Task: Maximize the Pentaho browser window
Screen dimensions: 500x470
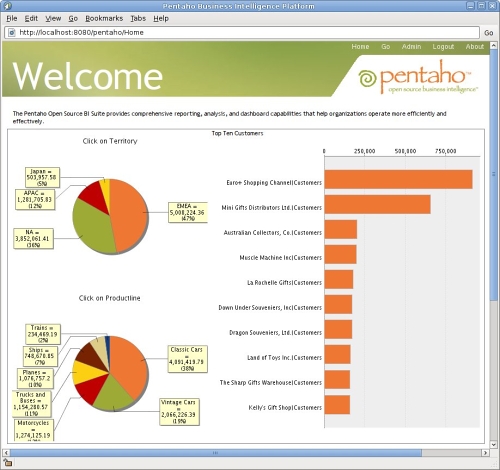Action: (481, 6)
